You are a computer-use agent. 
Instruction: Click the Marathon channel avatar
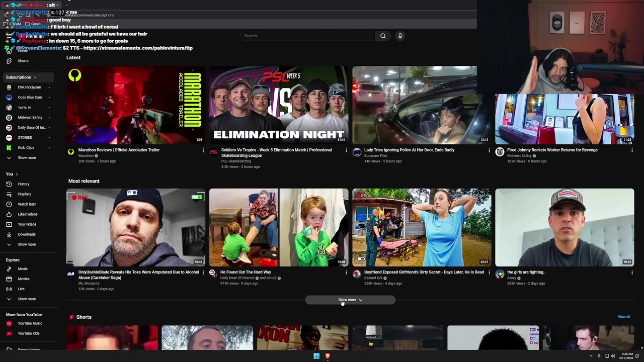[x=71, y=152]
